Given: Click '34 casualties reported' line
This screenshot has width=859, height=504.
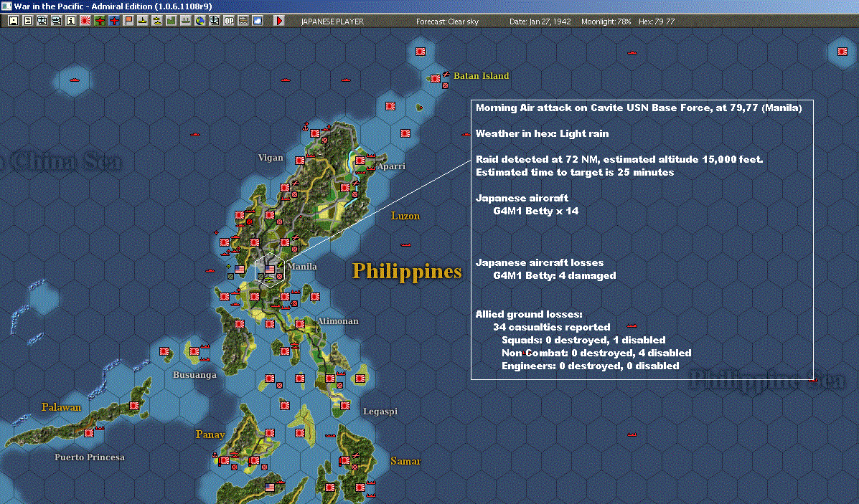Looking at the screenshot, I should click(552, 327).
